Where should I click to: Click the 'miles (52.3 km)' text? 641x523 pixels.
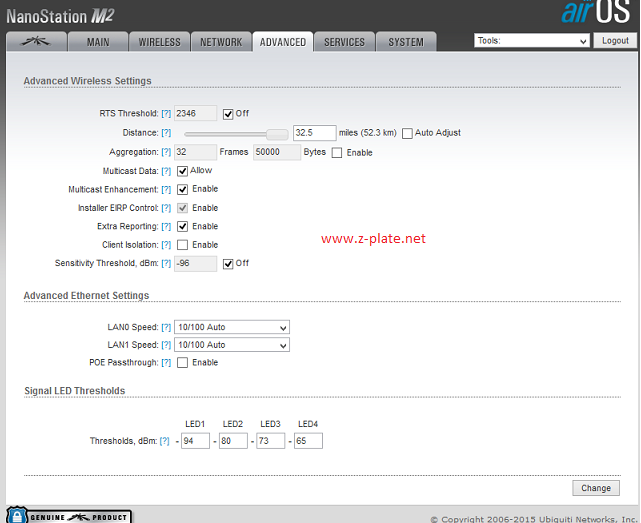368,133
